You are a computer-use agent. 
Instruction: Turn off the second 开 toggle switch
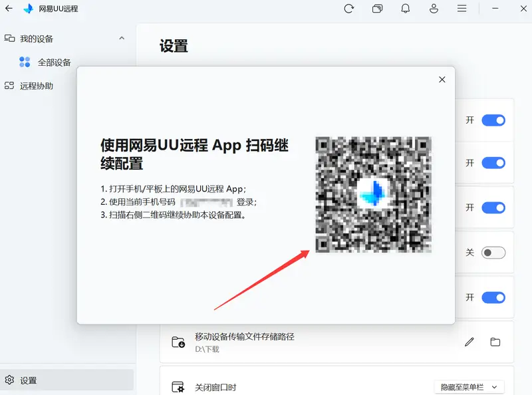click(493, 163)
